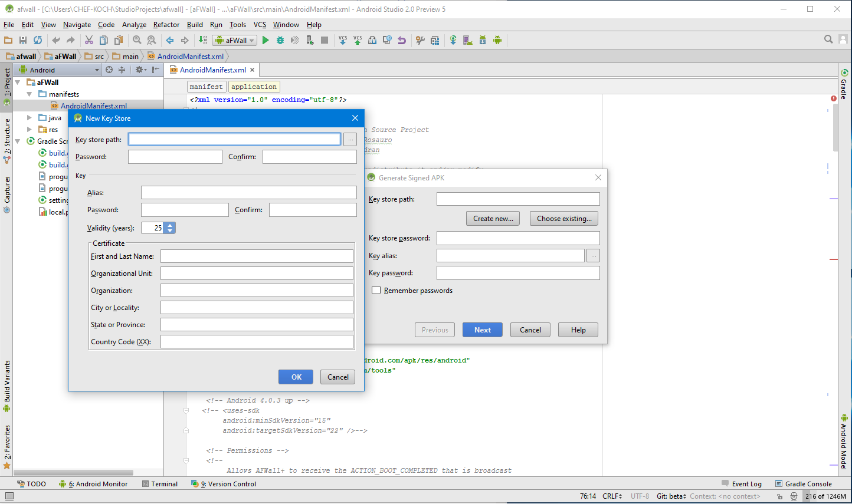Collapse the manifests folder in Project view
Viewport: 852px width, 504px height.
[28, 94]
